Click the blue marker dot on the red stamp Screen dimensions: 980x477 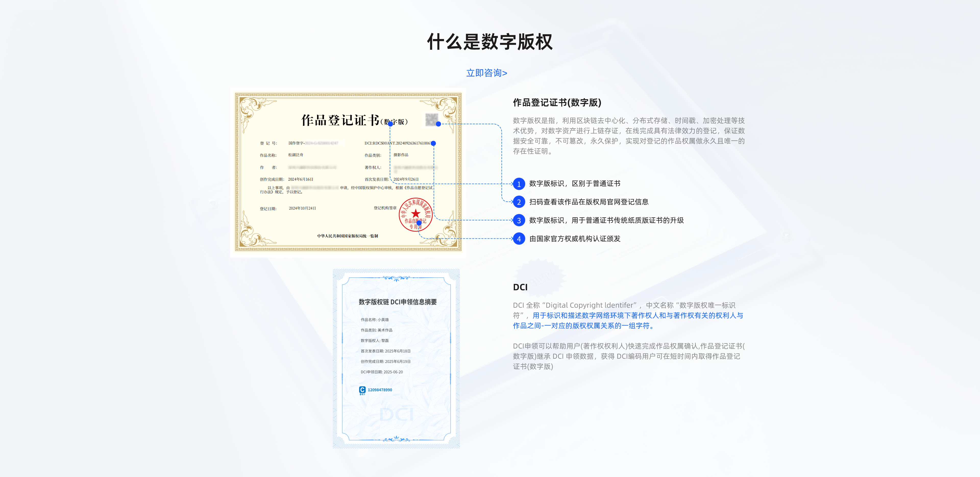(419, 223)
